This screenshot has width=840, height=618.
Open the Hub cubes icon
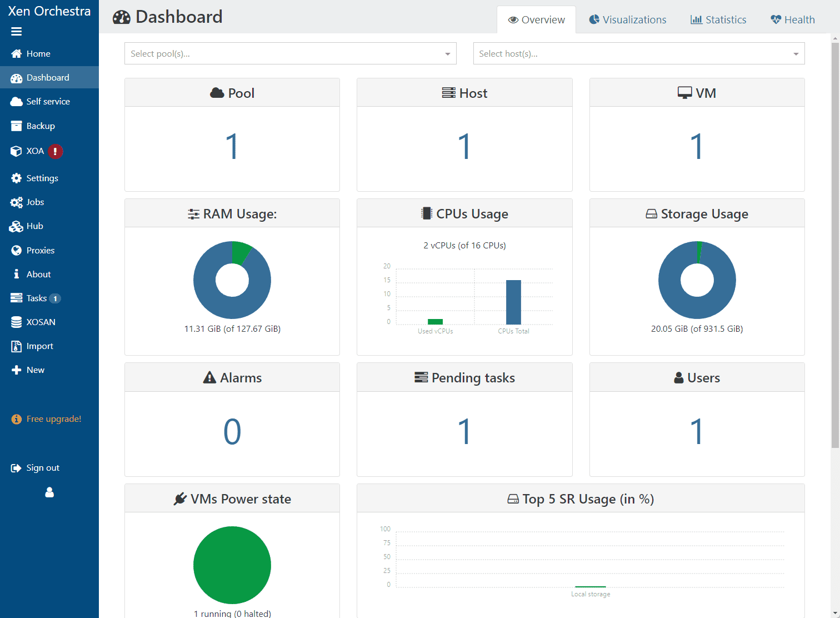(x=16, y=226)
